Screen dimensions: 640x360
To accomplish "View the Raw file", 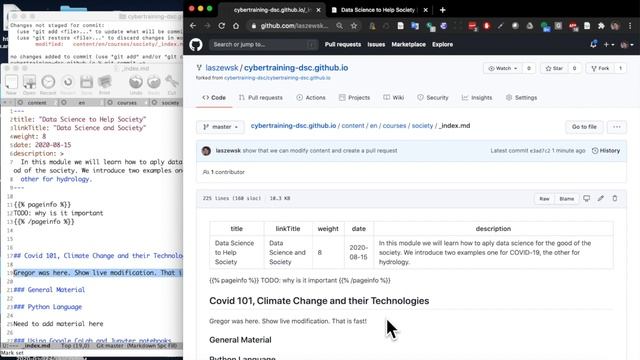I will pyautogui.click(x=544, y=199).
